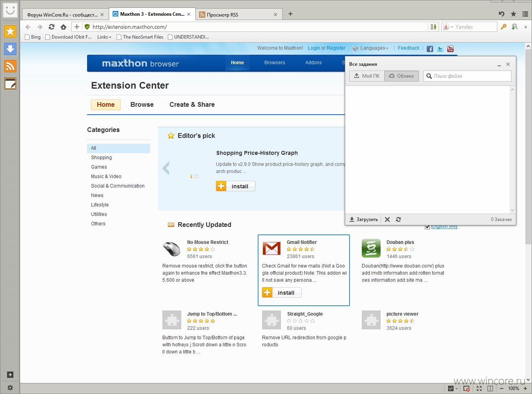Open the dropdown arrow next to CPU monitor

tap(456, 389)
